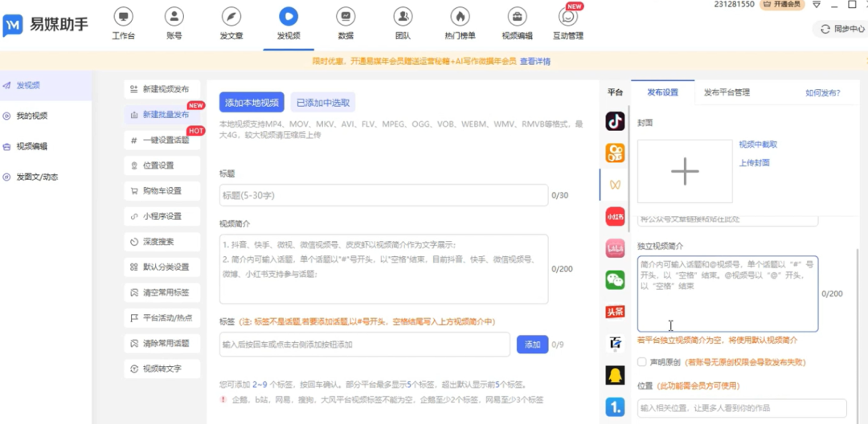Focus the 独立视频简介 text area
This screenshot has width=868, height=424.
[727, 294]
